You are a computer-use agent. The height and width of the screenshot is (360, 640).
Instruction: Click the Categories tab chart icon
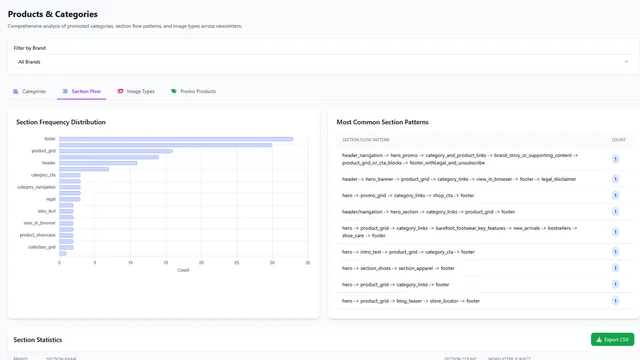pyautogui.click(x=16, y=91)
